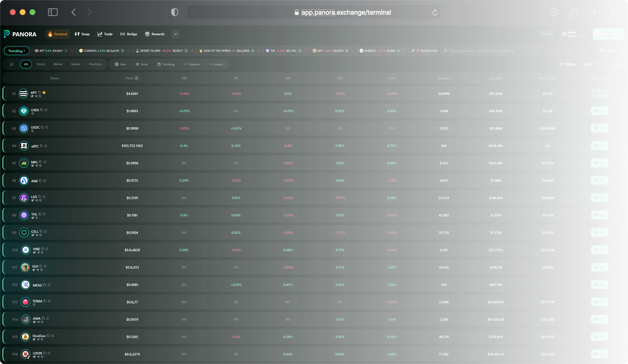Add COMPASS ticker with plus icon

point(122,51)
